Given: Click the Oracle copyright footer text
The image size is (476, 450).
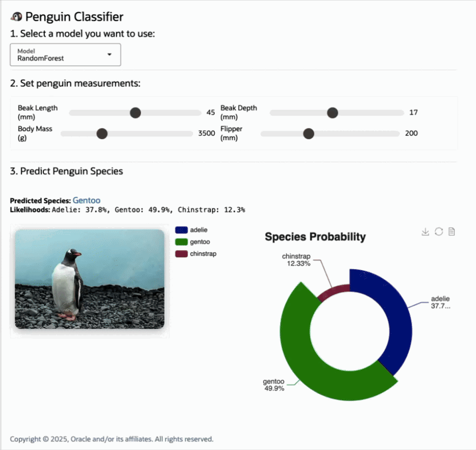Looking at the screenshot, I should tap(112, 439).
